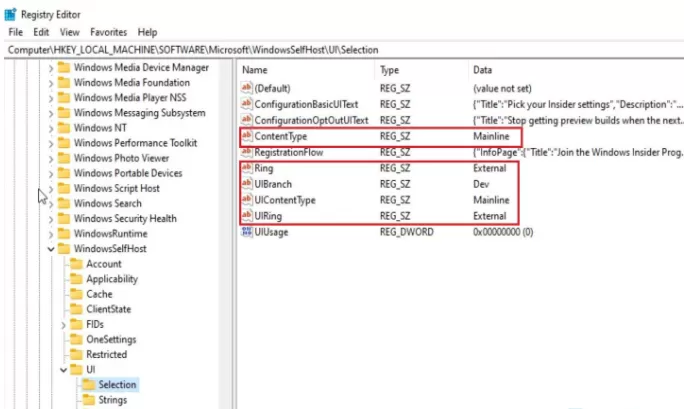Select the UIRing value name
Image resolution: width=684 pixels, height=409 pixels.
tap(268, 216)
